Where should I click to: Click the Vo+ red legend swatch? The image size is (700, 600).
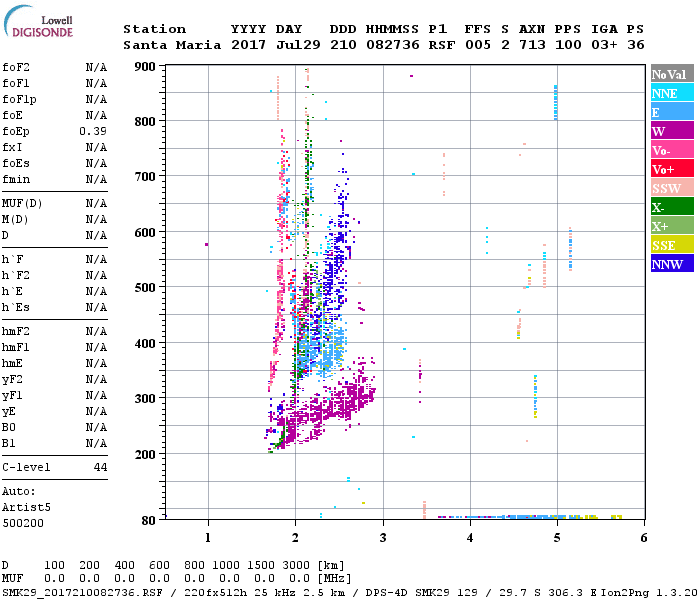[x=672, y=169]
